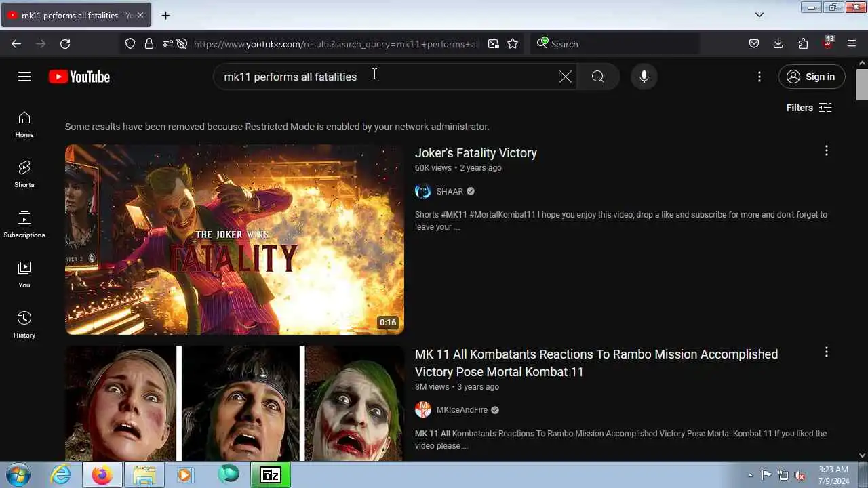
Task: Open Shorts in the sidebar
Action: pyautogui.click(x=24, y=175)
